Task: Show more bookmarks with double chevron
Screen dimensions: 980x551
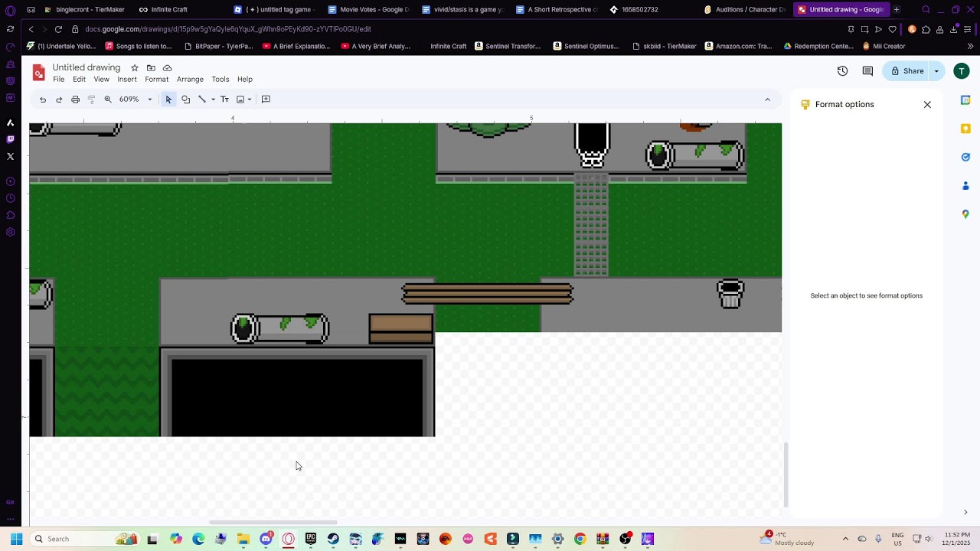Action: coord(970,46)
